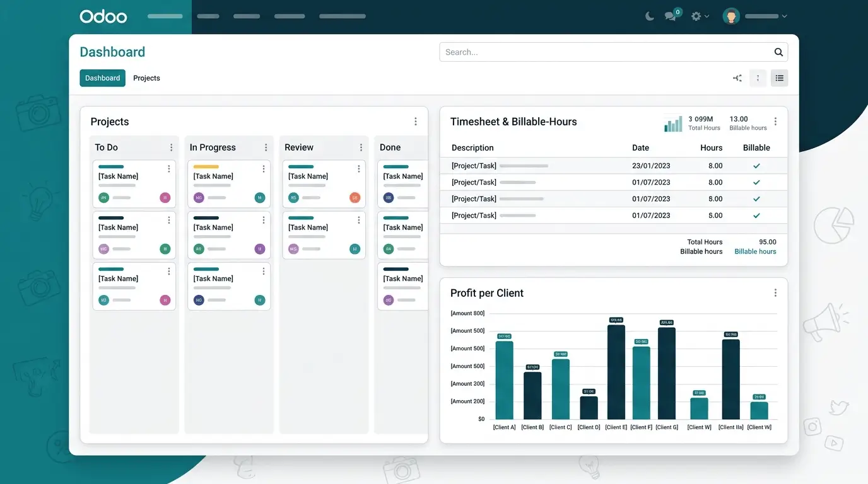Open the menu on the second Review card
The image size is (868, 484).
(358, 220)
